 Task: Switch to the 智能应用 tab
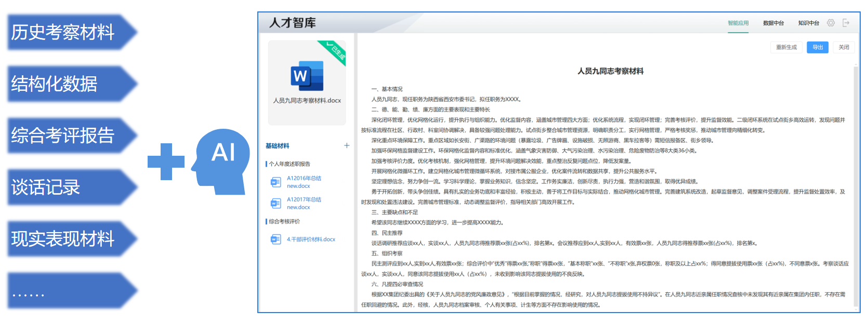(x=738, y=23)
